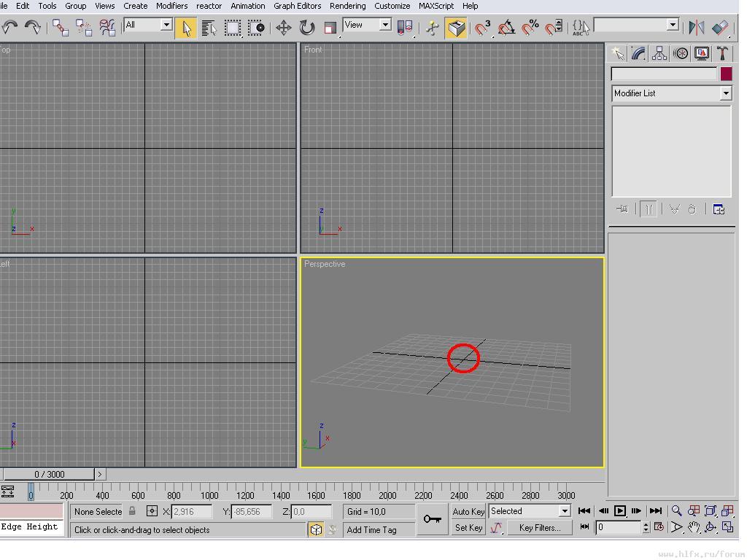Open the selection filter All dropdown

pos(148,26)
